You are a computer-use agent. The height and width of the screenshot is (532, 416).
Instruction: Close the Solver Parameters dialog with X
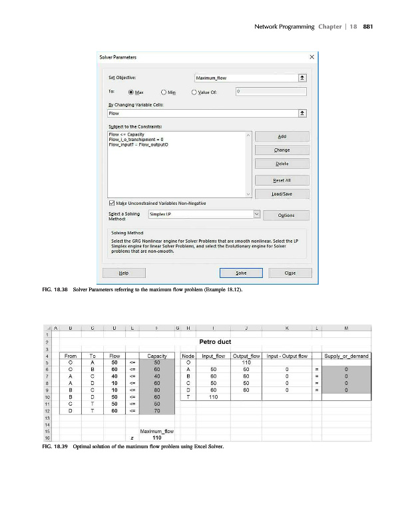coord(312,57)
